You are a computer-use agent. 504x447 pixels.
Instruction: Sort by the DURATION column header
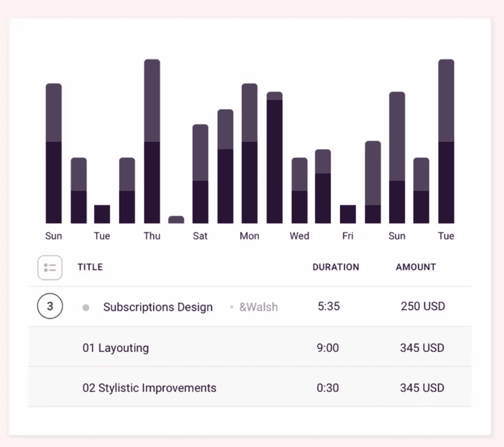point(336,267)
